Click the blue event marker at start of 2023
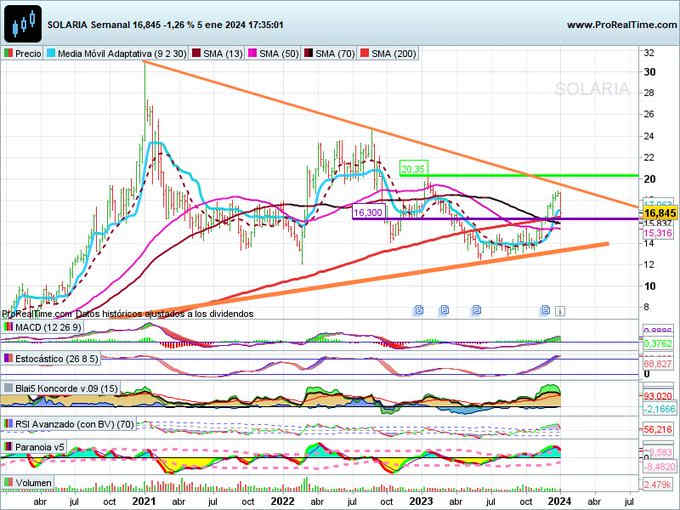 tap(418, 310)
